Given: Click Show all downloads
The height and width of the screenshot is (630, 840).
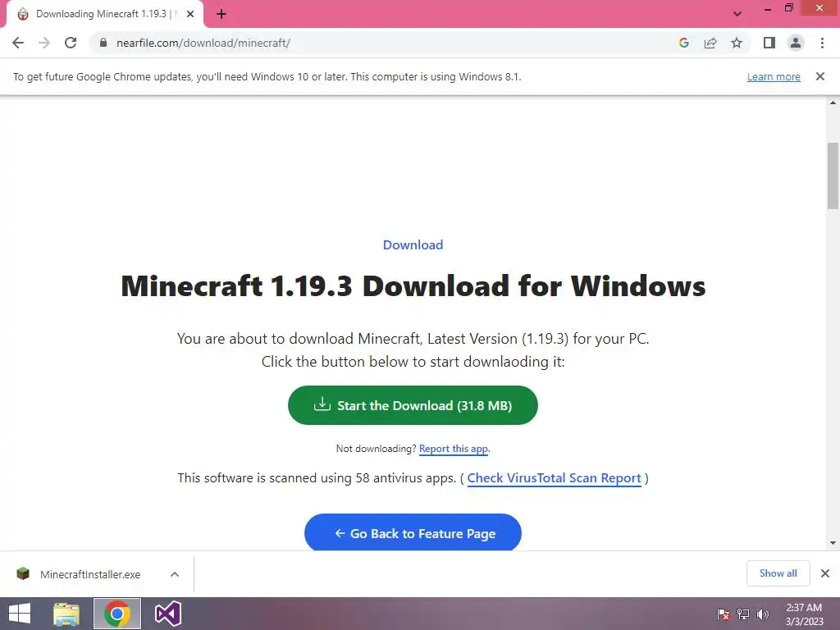Looking at the screenshot, I should (778, 573).
